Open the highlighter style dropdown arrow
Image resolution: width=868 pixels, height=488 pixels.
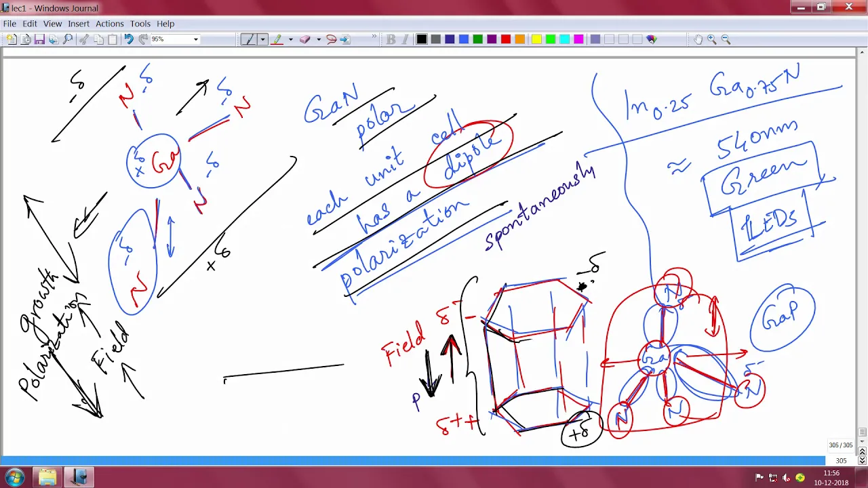(290, 39)
